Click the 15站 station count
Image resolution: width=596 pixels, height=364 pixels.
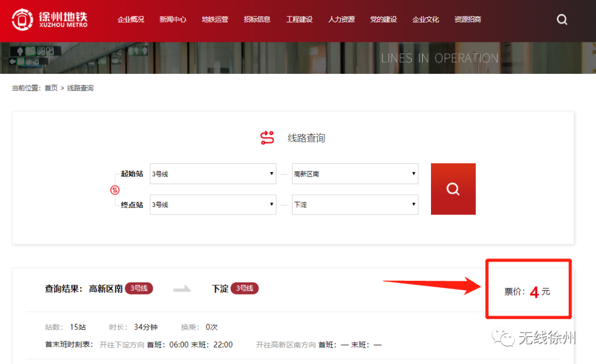tap(78, 327)
